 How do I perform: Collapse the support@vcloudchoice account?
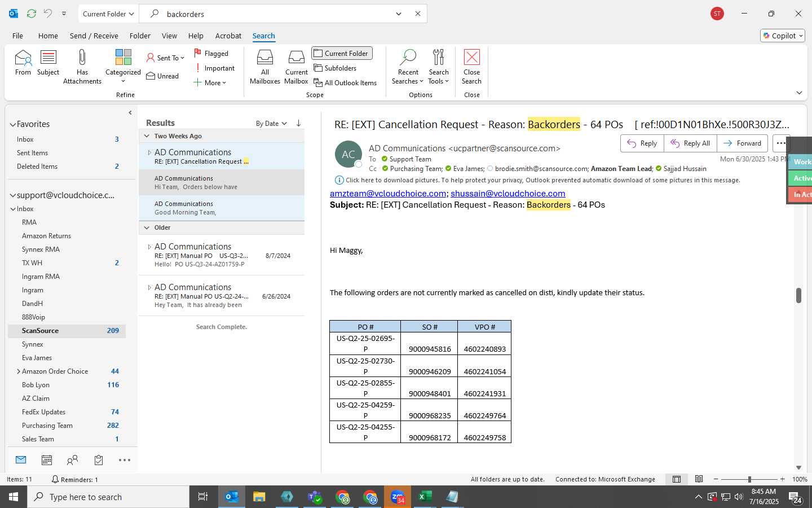[x=12, y=195]
